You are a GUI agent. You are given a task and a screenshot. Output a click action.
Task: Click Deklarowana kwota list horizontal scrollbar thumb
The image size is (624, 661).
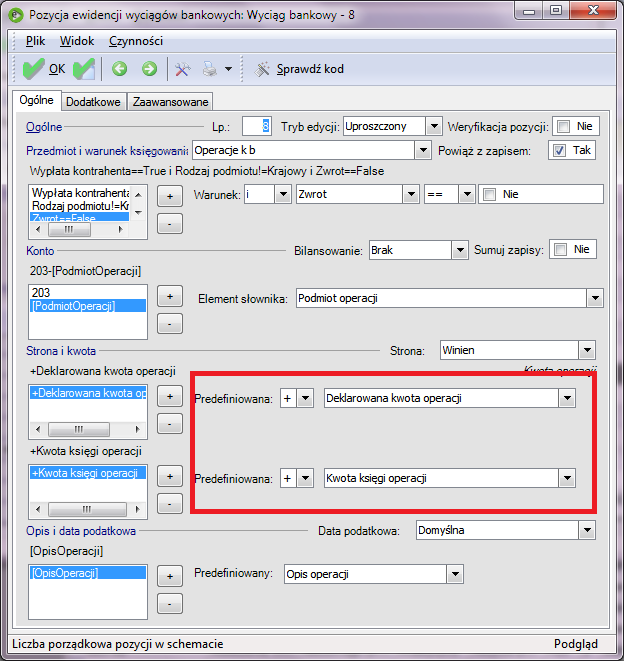(79, 430)
